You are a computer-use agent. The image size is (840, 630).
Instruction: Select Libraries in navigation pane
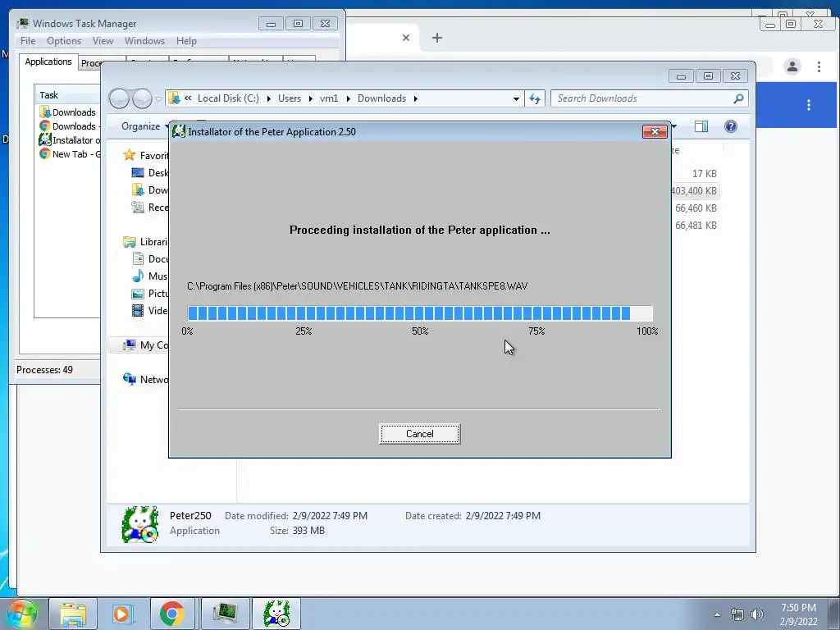point(145,242)
